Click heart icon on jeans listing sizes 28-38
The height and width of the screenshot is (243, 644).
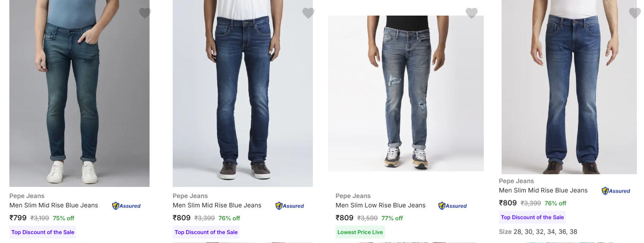pyautogui.click(x=635, y=13)
